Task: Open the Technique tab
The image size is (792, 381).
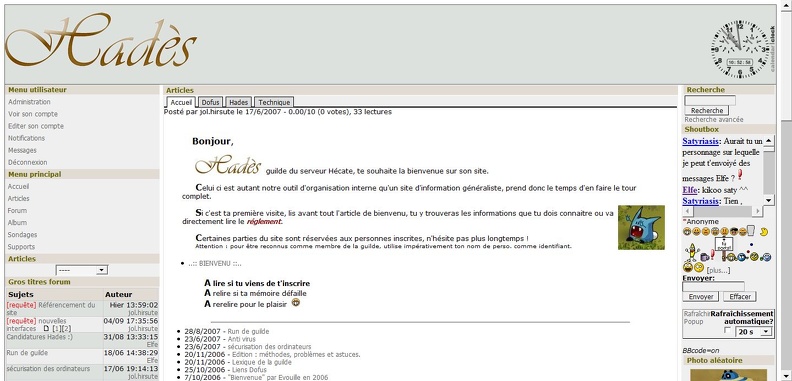Action: click(x=274, y=102)
